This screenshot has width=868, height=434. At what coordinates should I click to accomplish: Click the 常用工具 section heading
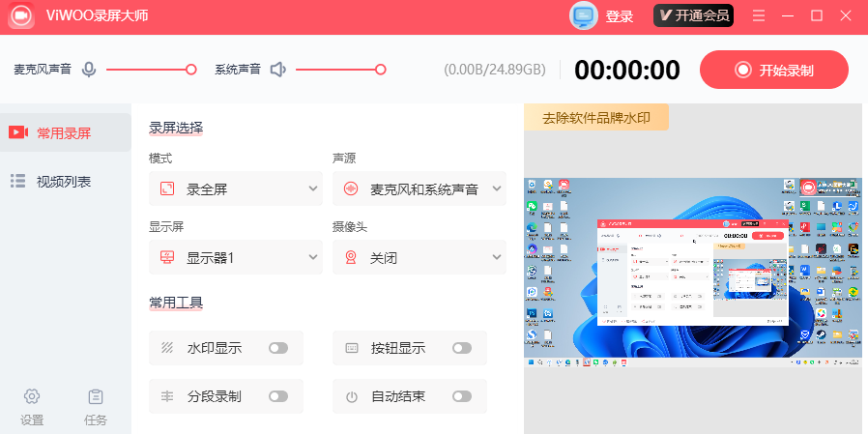click(x=176, y=303)
